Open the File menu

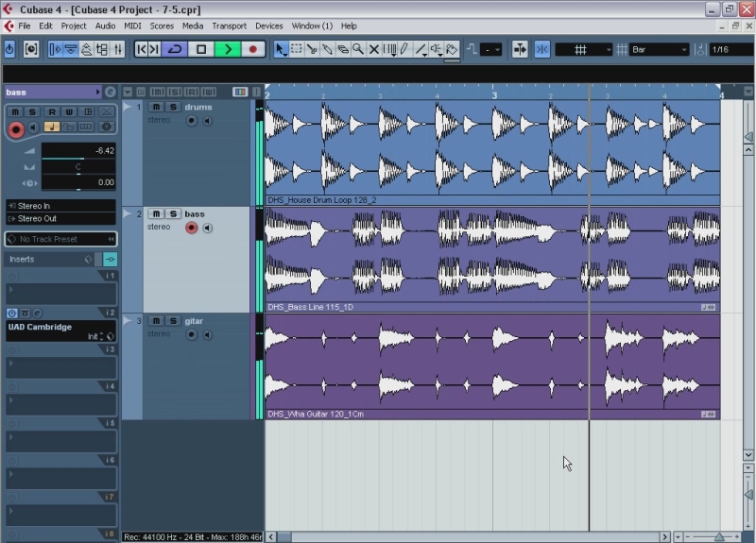[25, 26]
